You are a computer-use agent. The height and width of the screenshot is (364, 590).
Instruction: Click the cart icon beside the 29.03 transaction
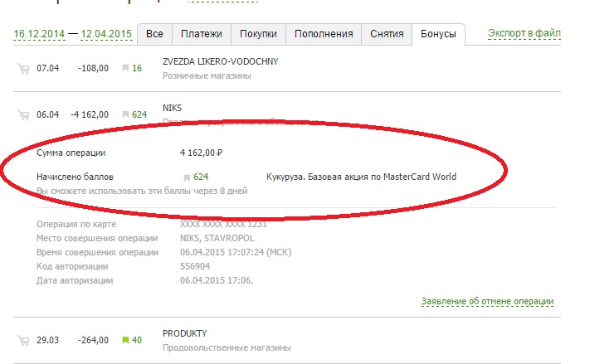tap(23, 340)
